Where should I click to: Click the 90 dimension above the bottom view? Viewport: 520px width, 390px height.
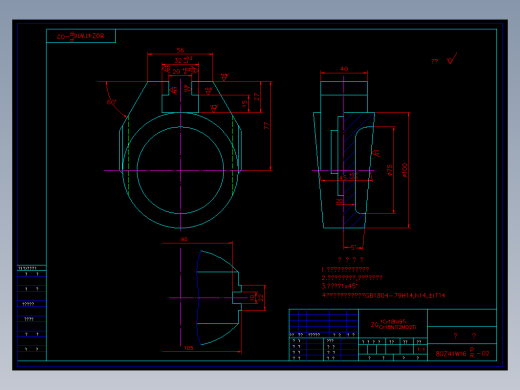click(x=184, y=239)
